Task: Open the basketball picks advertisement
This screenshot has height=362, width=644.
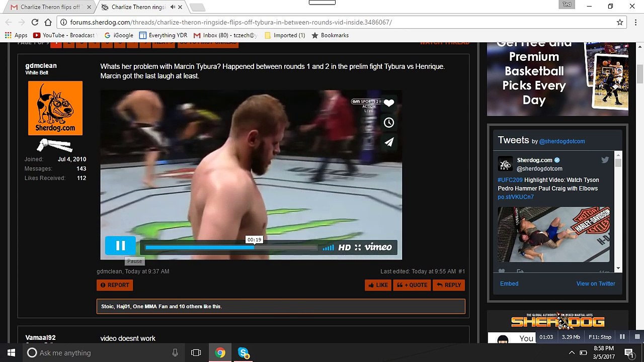Action: [x=557, y=79]
